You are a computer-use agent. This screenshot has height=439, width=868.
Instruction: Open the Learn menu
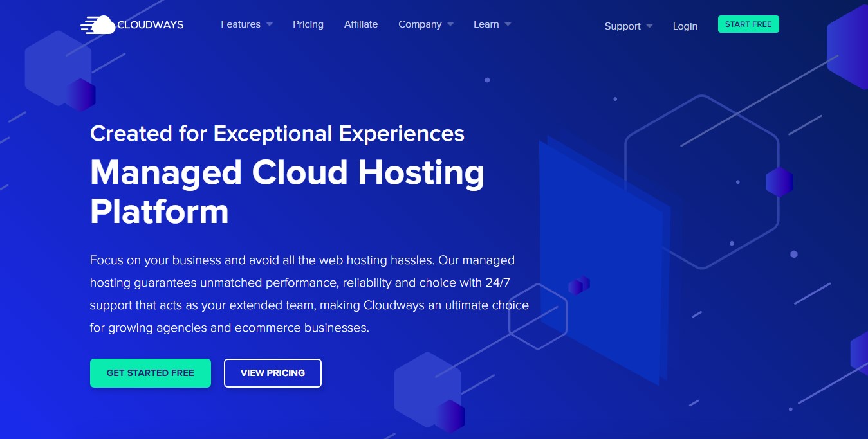[486, 24]
